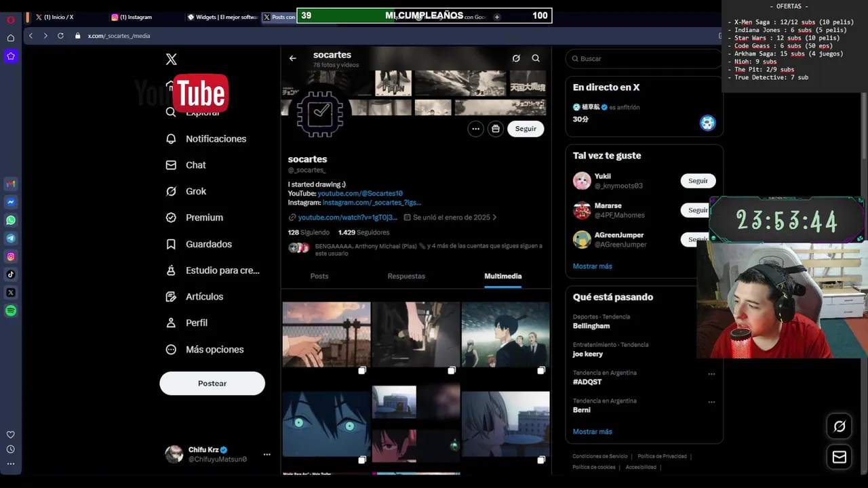Click Mostrar más under Qué está pasando
The width and height of the screenshot is (868, 488).
coord(593,432)
